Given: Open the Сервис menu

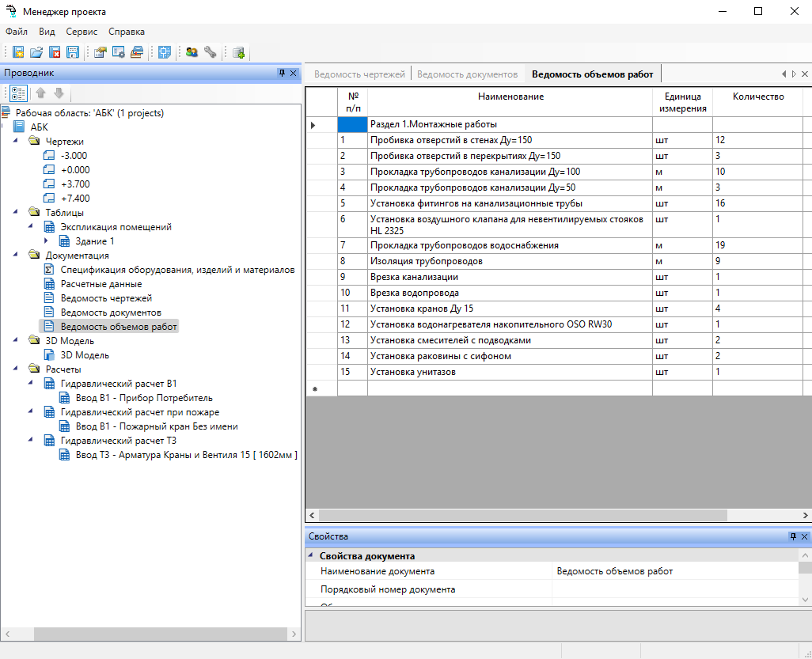Looking at the screenshot, I should (82, 32).
